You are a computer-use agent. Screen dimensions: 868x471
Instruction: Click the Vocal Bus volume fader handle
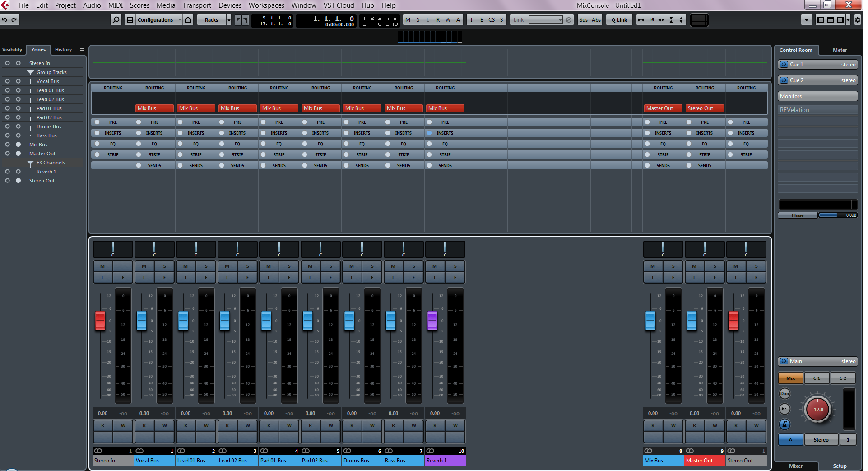click(x=142, y=321)
